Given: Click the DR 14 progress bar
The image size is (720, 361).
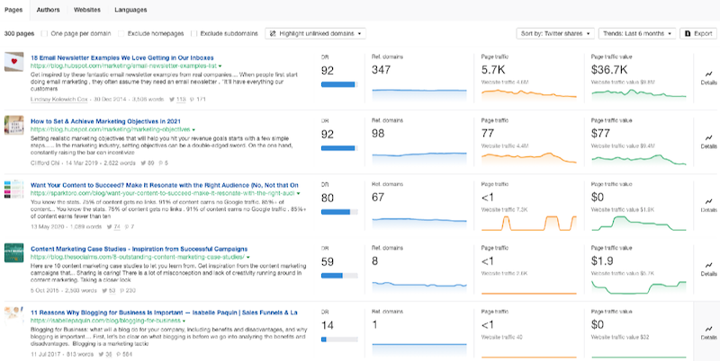Looking at the screenshot, I should coord(339,339).
